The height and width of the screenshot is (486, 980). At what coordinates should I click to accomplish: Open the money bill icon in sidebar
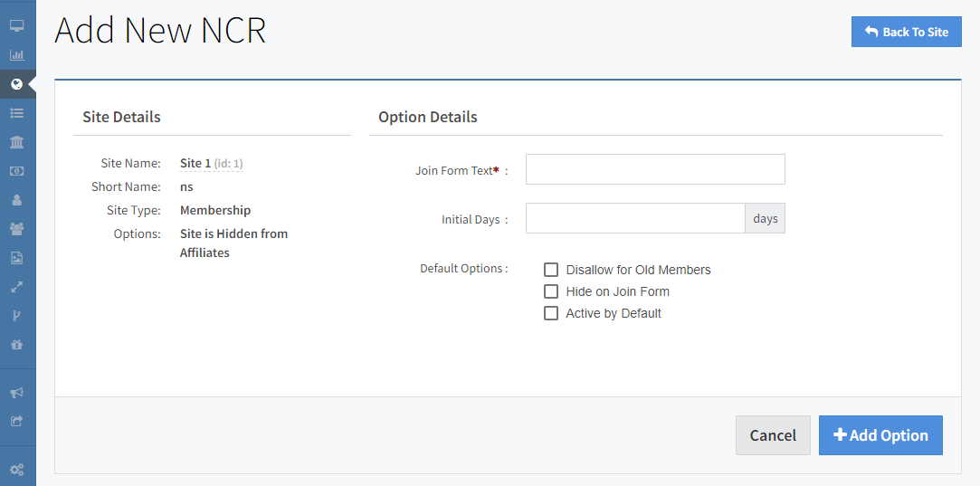click(x=16, y=171)
